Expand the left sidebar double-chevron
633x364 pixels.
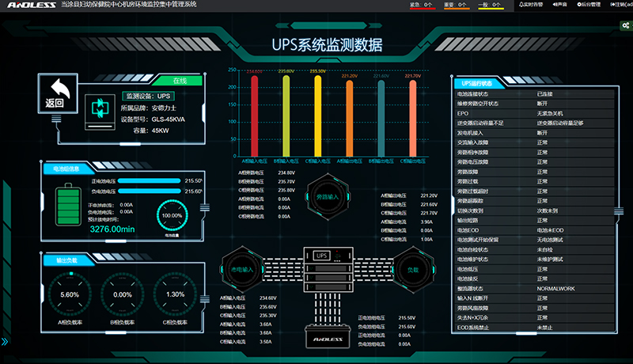pyautogui.click(x=6, y=342)
